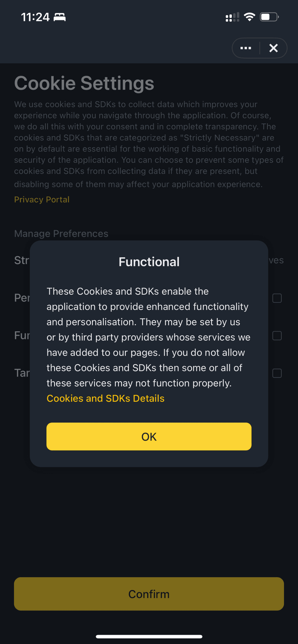Tap the home indicator bar

point(149,636)
